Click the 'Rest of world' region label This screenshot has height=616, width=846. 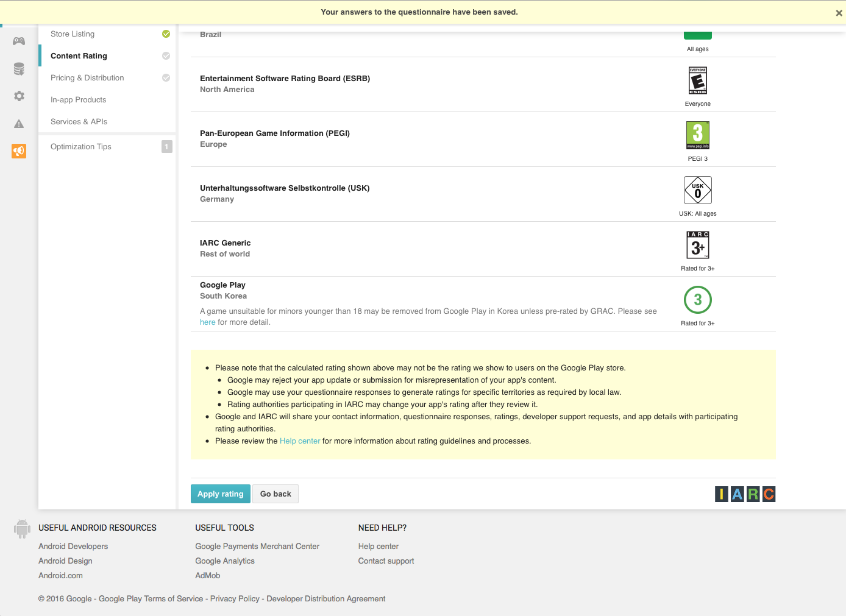(225, 254)
